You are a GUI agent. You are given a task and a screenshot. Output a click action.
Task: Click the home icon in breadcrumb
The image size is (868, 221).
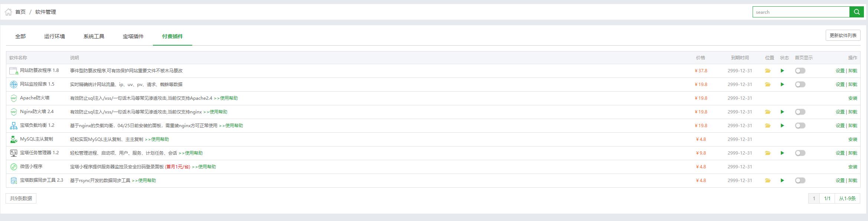coord(9,12)
